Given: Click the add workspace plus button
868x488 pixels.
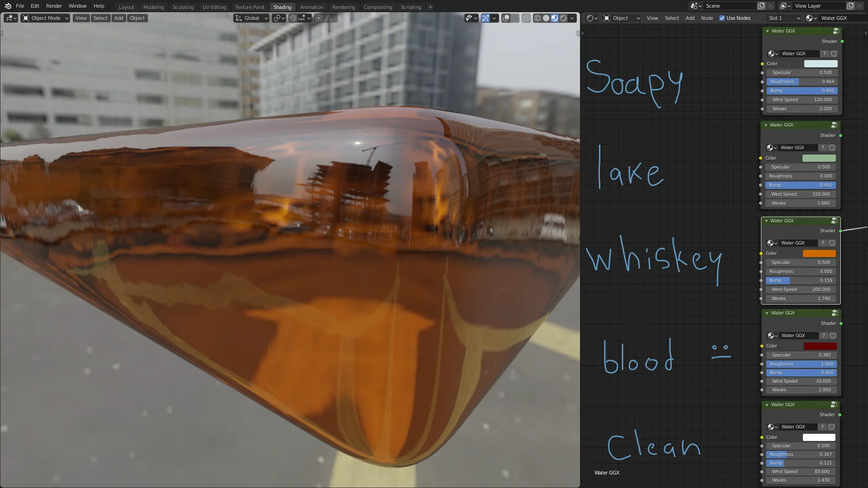Looking at the screenshot, I should pyautogui.click(x=430, y=7).
